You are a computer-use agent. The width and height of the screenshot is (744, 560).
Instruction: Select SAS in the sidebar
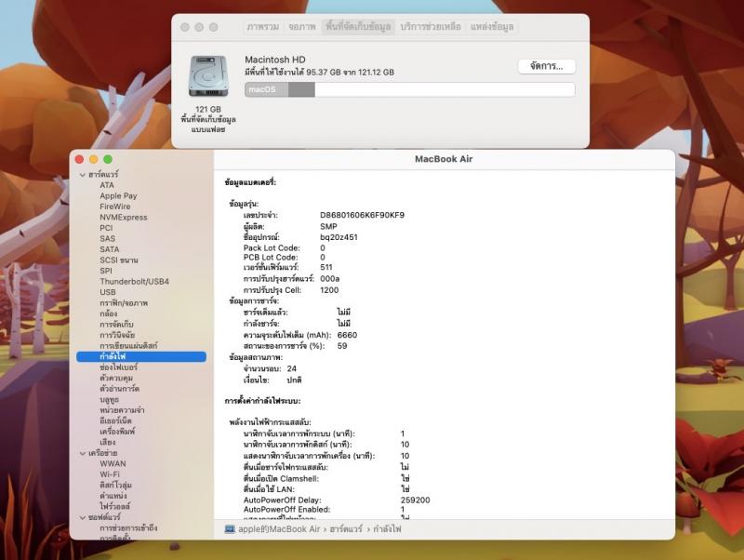click(x=107, y=239)
